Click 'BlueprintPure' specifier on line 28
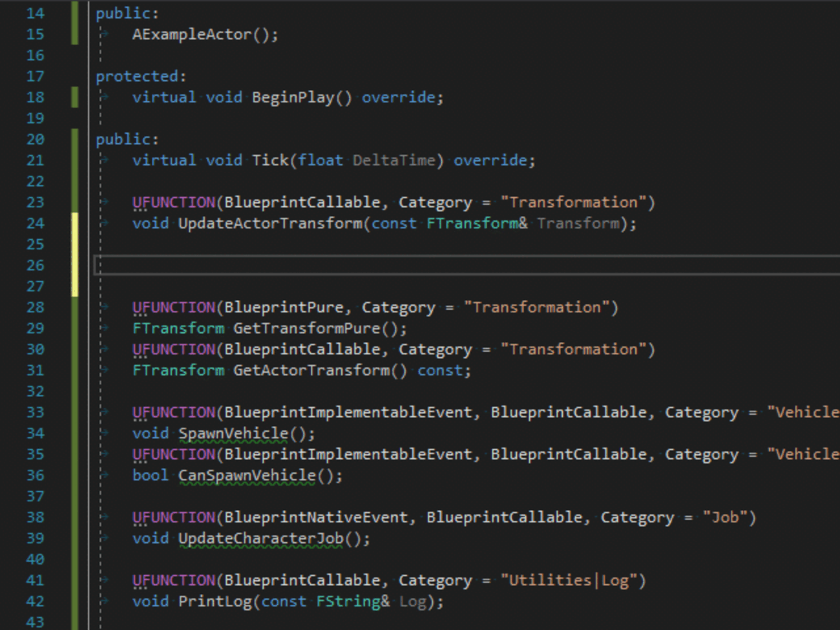 point(284,308)
